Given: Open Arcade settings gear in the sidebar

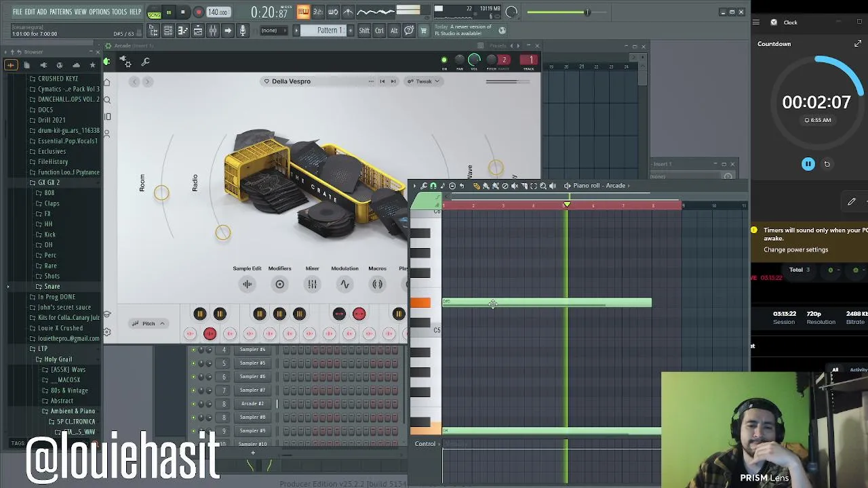Looking at the screenshot, I should [107, 331].
